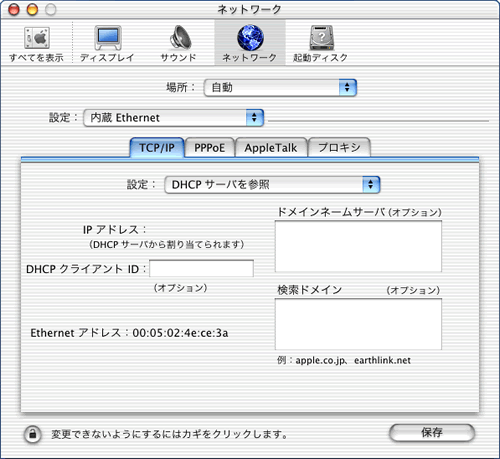
Task: Expand the 場所 location dropdown showing 自動
Action: click(x=280, y=88)
